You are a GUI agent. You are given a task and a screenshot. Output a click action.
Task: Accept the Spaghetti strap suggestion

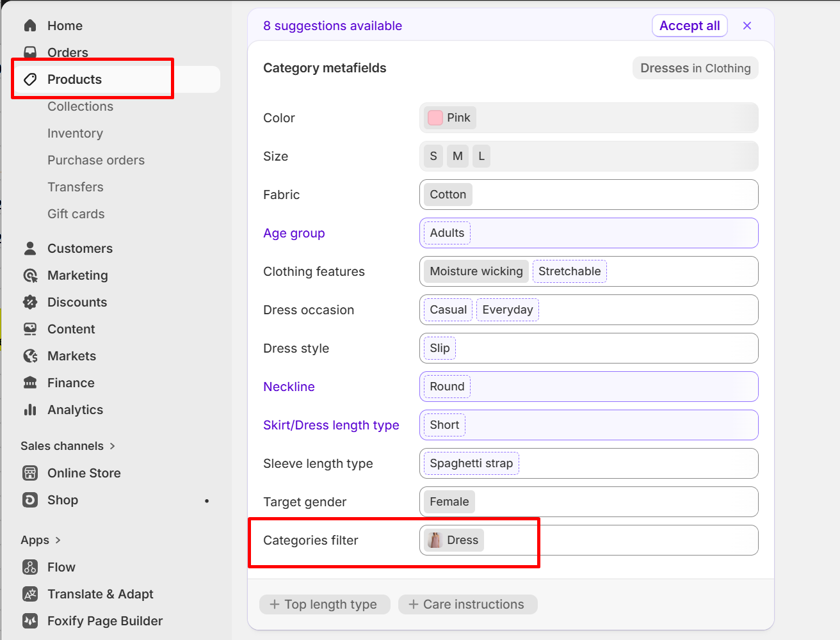[471, 463]
